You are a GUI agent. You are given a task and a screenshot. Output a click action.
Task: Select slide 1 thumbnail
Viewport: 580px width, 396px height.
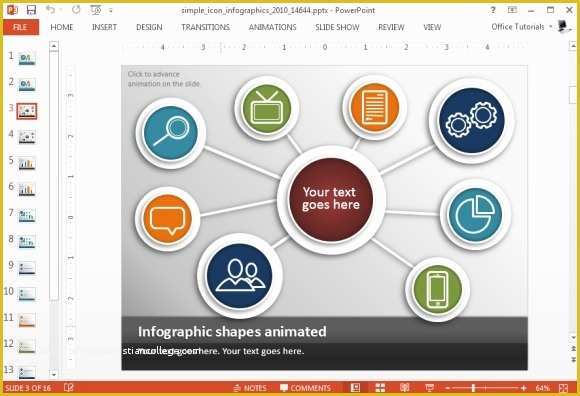(x=27, y=58)
